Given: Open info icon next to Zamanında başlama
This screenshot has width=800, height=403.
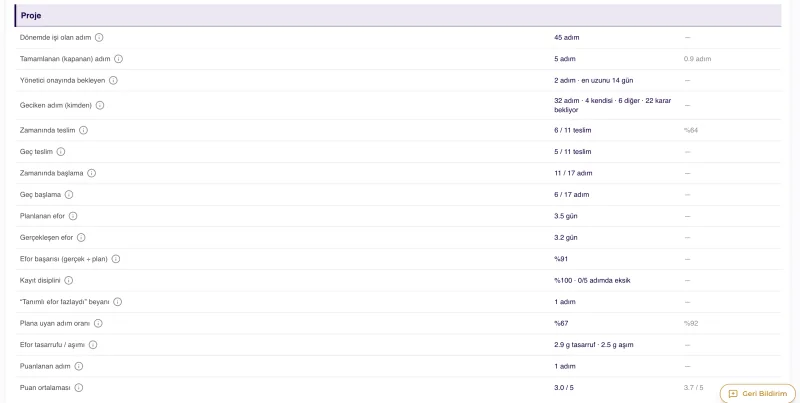Looking at the screenshot, I should (91, 173).
